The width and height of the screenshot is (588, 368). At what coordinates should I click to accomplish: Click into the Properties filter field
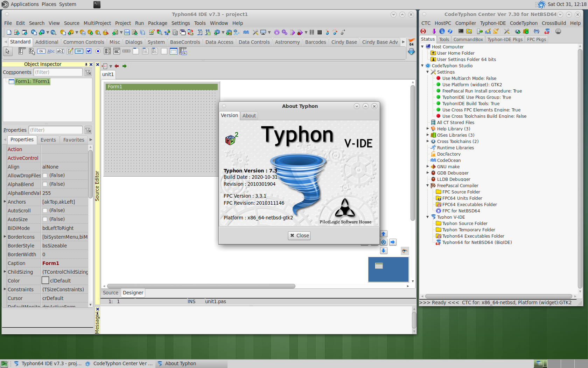click(55, 130)
